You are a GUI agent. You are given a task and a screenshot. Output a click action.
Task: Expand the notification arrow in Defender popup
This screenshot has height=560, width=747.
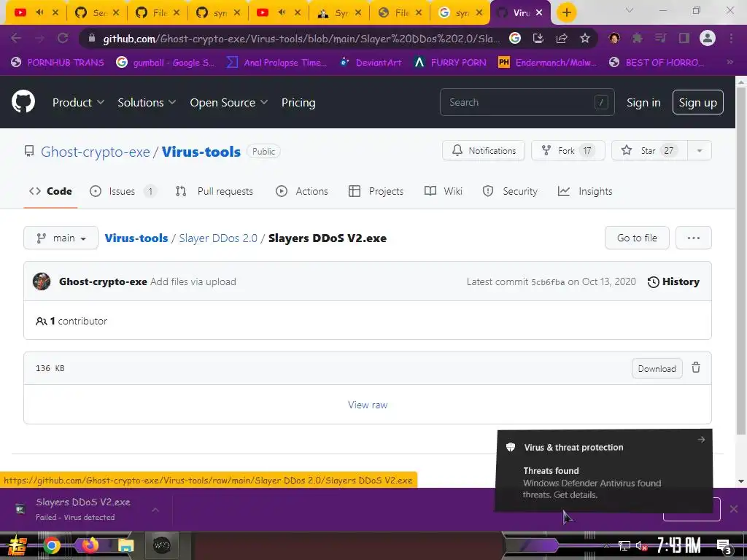pos(701,440)
